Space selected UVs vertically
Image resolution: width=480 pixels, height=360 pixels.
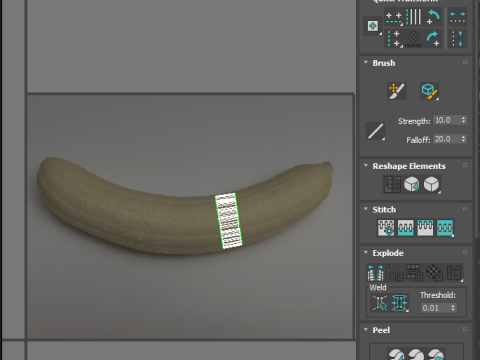click(x=457, y=38)
